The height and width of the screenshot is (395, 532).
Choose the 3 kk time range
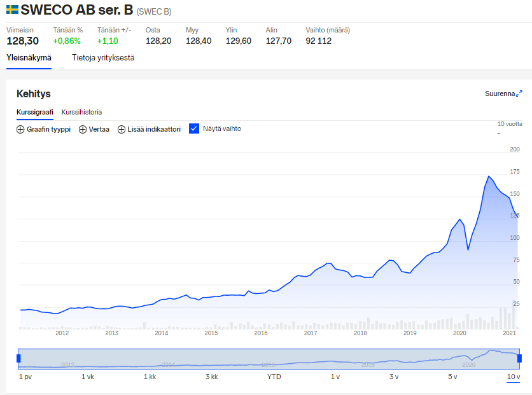[x=211, y=377]
